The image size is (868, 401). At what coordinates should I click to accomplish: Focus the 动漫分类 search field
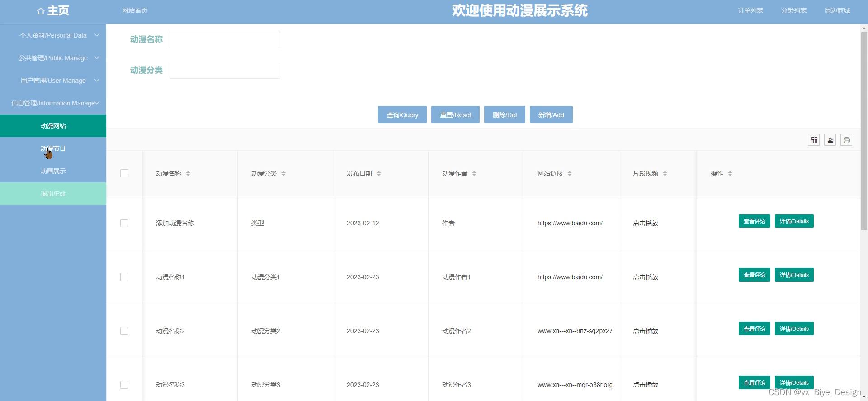point(225,70)
